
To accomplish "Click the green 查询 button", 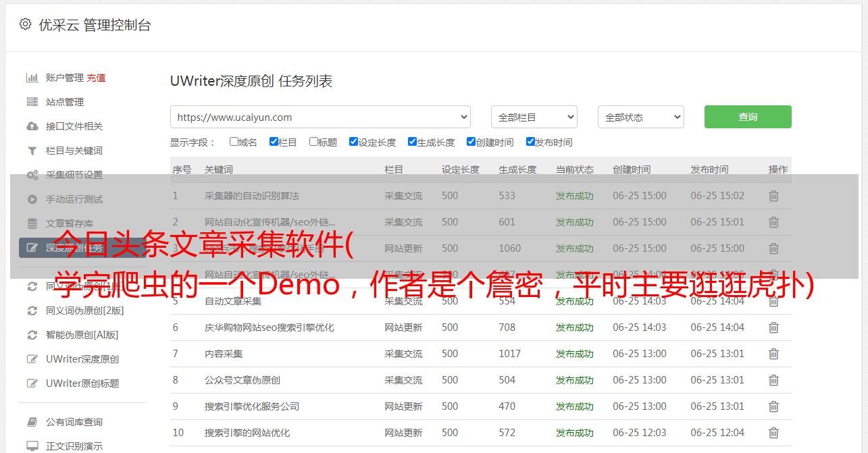I will click(748, 117).
